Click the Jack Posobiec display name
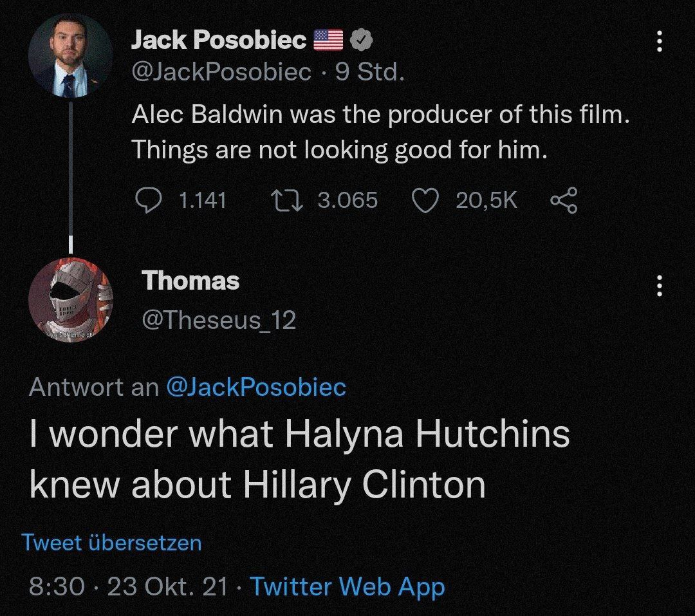 (x=219, y=41)
